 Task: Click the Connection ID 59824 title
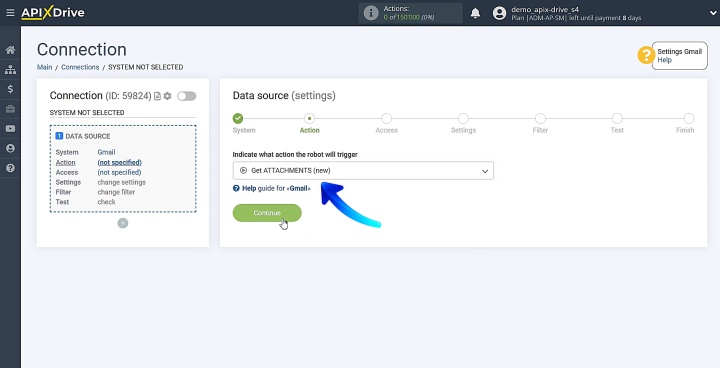click(x=101, y=96)
